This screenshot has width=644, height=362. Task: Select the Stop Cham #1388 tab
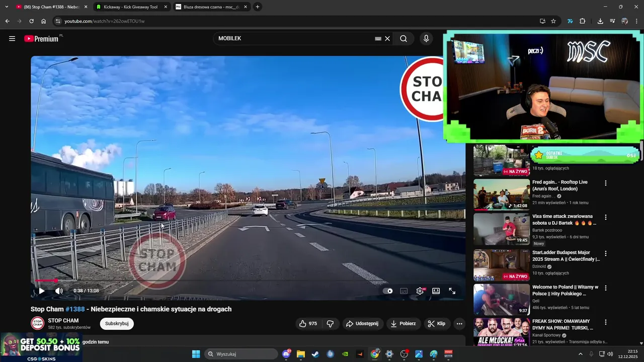pyautogui.click(x=51, y=7)
